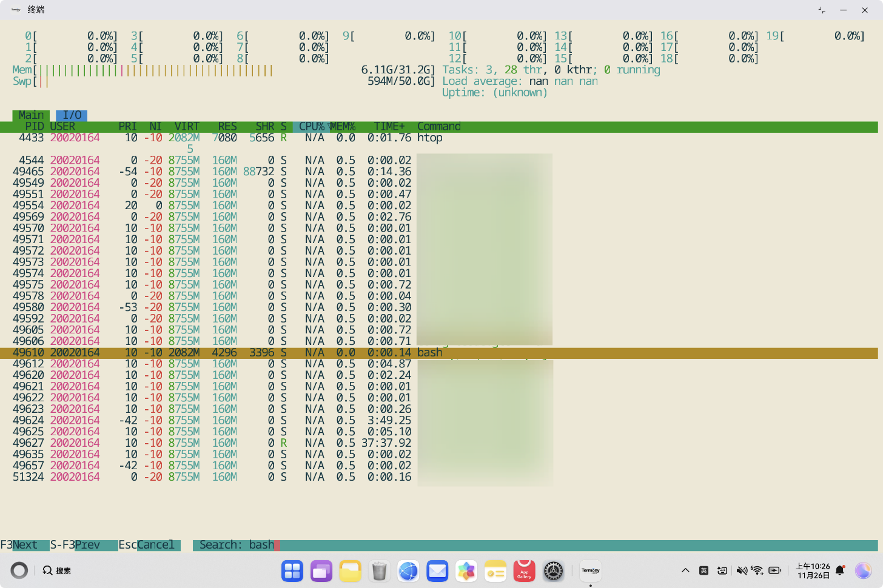Sort by the VIRT column header
The image size is (883, 588).
187,127
